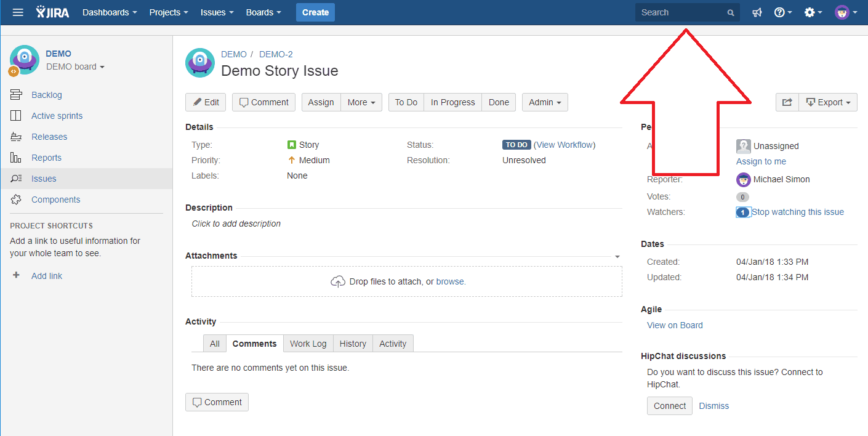Toggle the sidebar with the hamburger icon
868x436 pixels.
(17, 12)
